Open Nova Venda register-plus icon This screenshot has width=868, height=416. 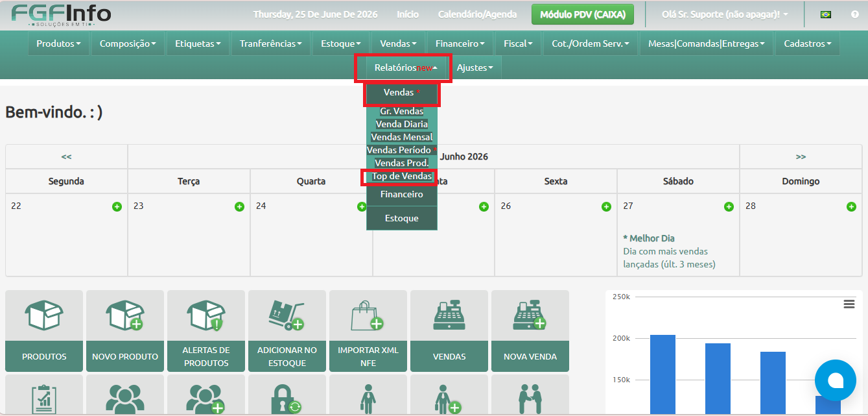(x=530, y=315)
